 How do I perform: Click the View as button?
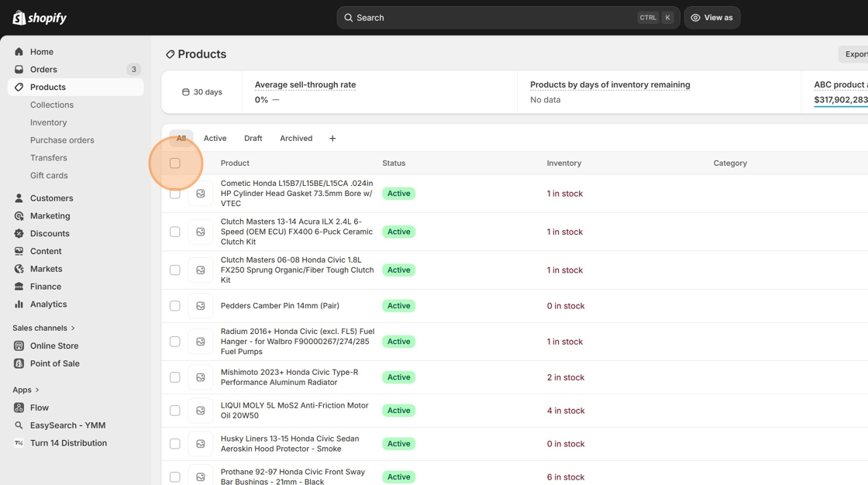(x=712, y=18)
